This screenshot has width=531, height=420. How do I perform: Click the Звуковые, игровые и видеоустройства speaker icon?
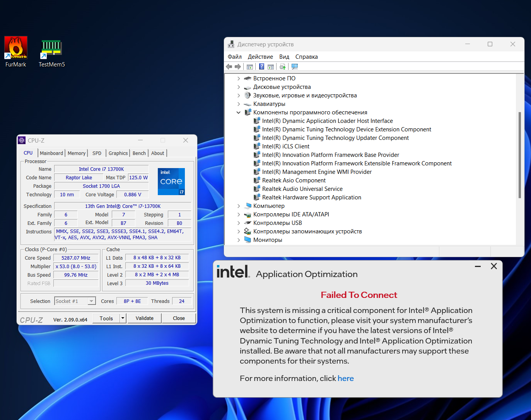tap(248, 95)
